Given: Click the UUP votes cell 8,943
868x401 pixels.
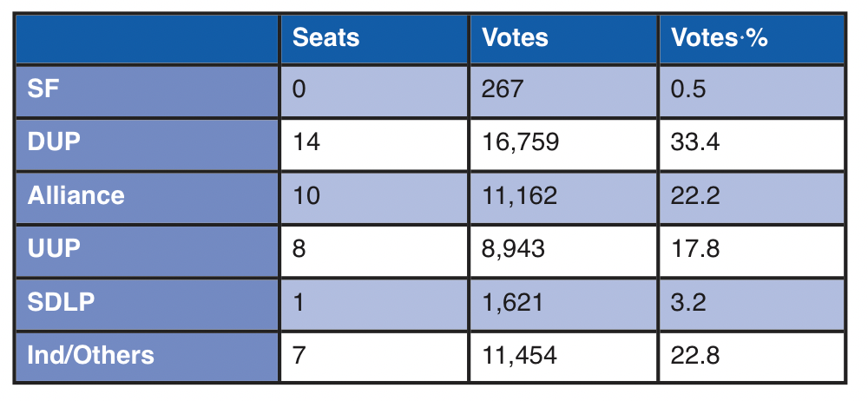Looking at the screenshot, I should [x=514, y=248].
